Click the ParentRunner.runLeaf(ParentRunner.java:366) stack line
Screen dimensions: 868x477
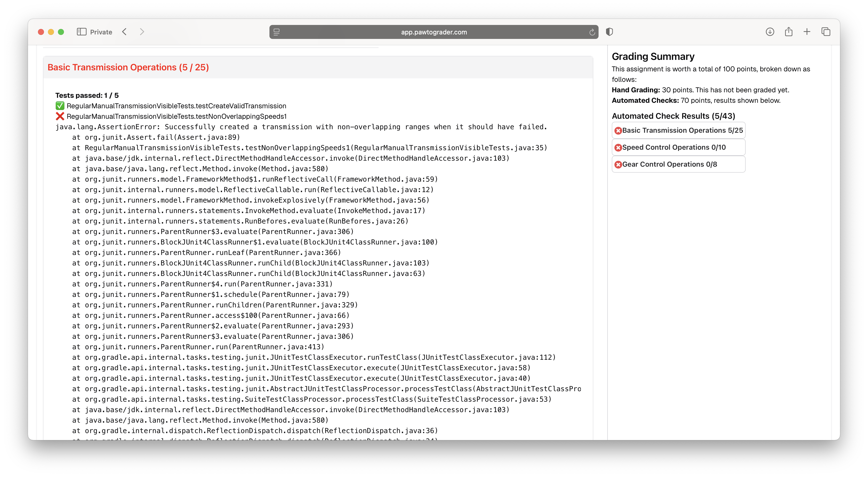pos(207,252)
